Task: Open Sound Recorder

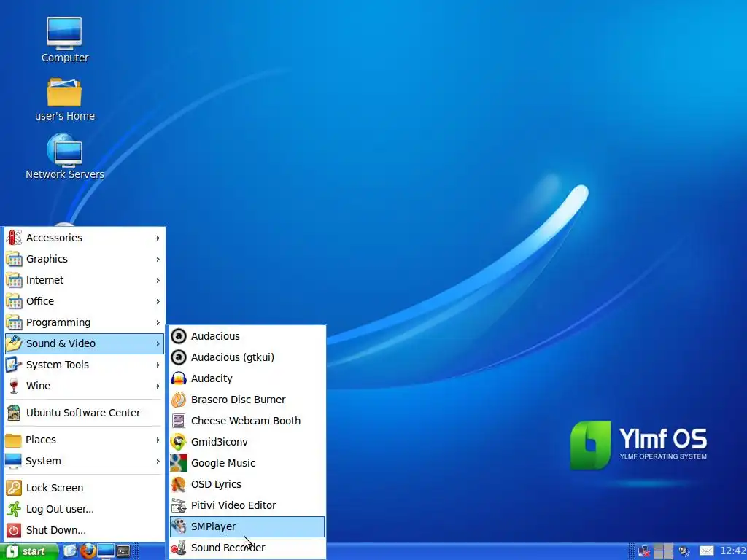Action: tap(247, 548)
